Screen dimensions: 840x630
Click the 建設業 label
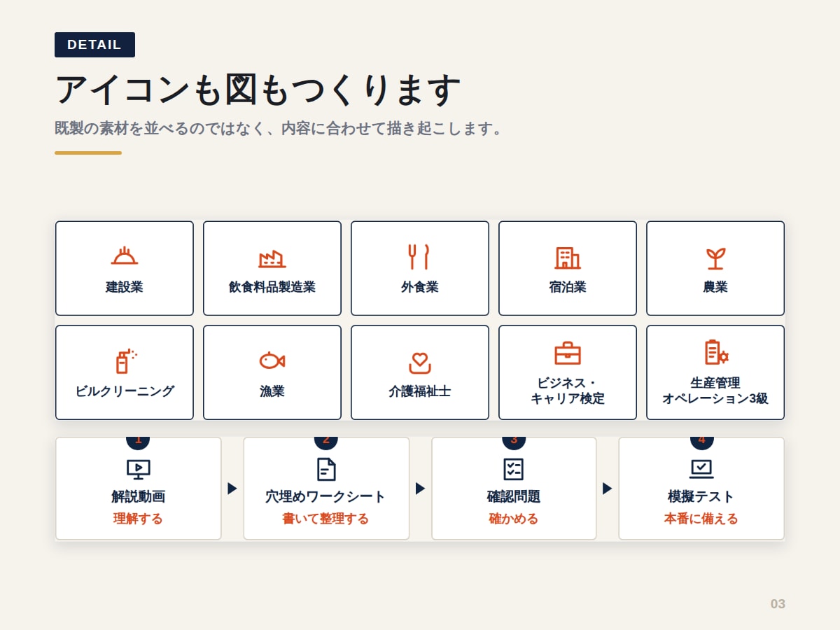tap(125, 287)
